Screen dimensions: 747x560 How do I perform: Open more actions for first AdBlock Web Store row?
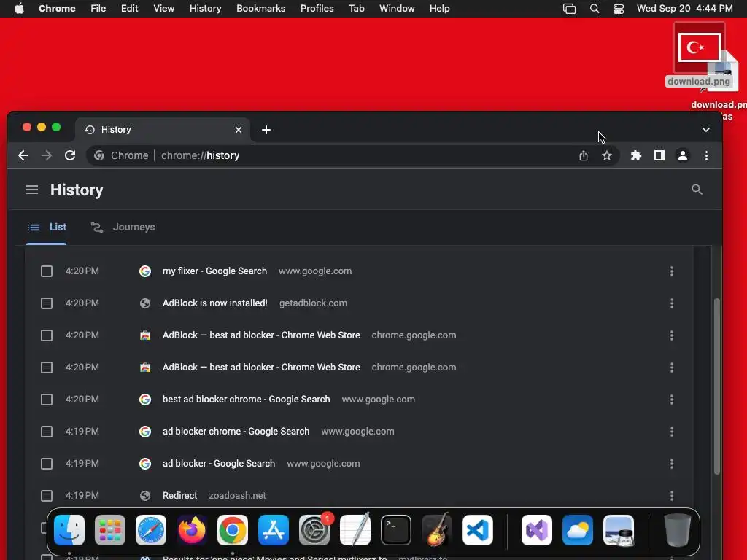pos(672,335)
